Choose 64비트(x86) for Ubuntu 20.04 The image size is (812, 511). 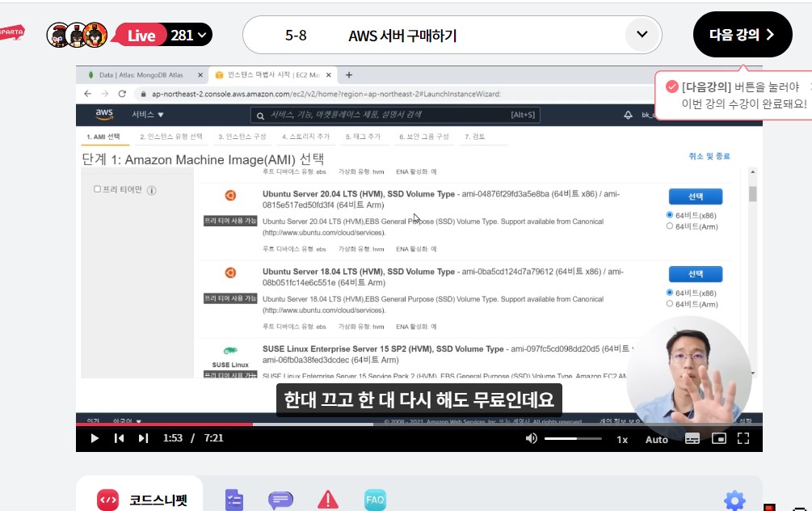click(x=670, y=214)
